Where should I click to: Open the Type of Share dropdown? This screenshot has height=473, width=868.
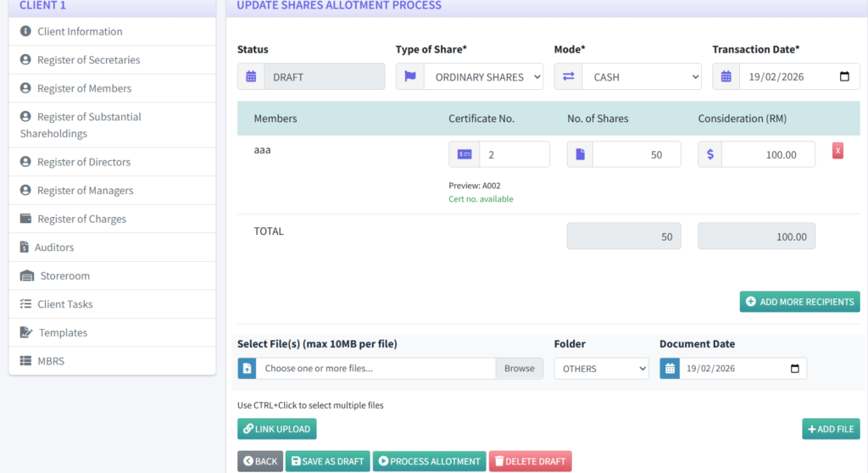coord(483,77)
